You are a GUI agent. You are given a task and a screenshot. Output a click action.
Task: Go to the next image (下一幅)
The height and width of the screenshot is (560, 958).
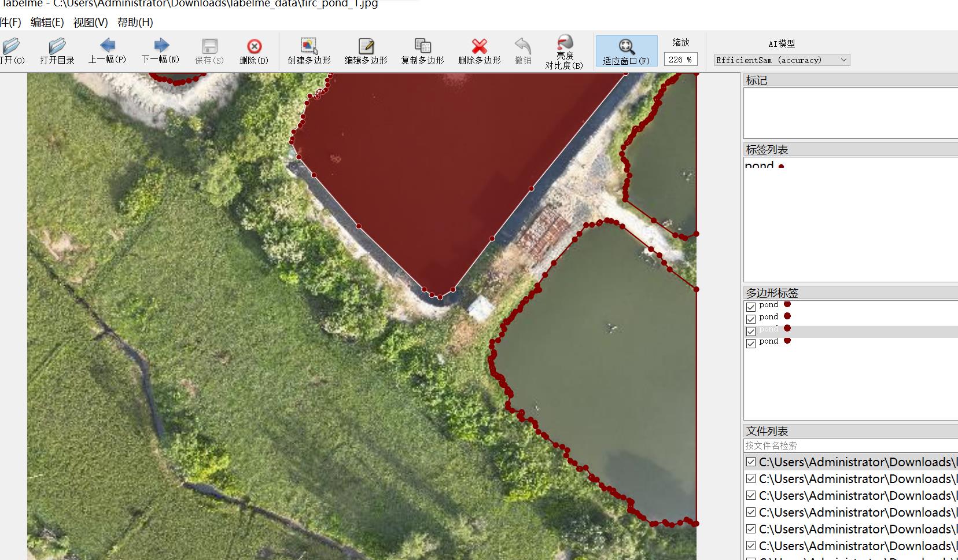(161, 50)
